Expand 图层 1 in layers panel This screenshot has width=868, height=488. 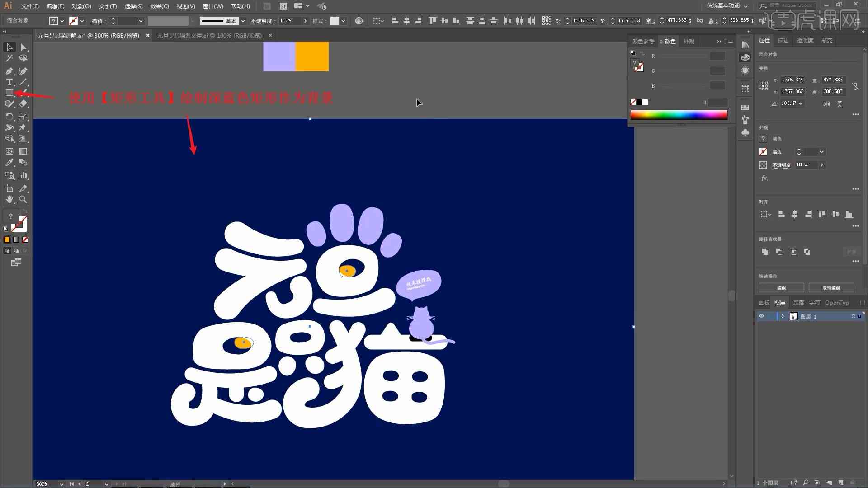point(782,316)
